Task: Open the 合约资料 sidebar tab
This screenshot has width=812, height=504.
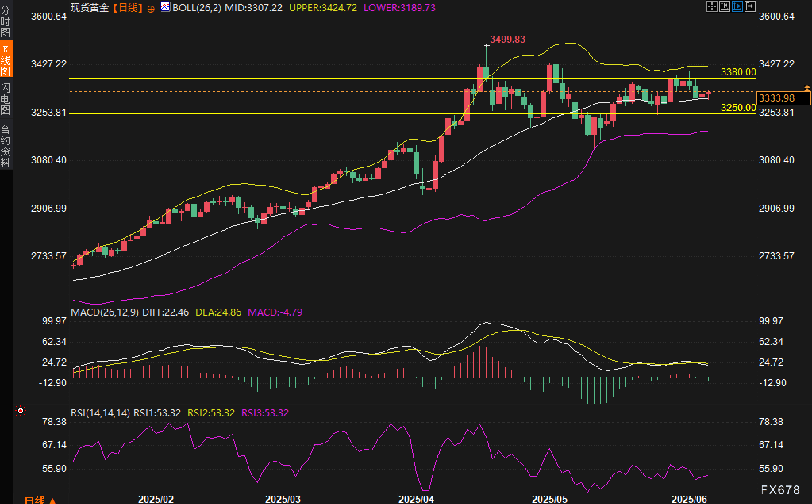Action: click(6, 146)
